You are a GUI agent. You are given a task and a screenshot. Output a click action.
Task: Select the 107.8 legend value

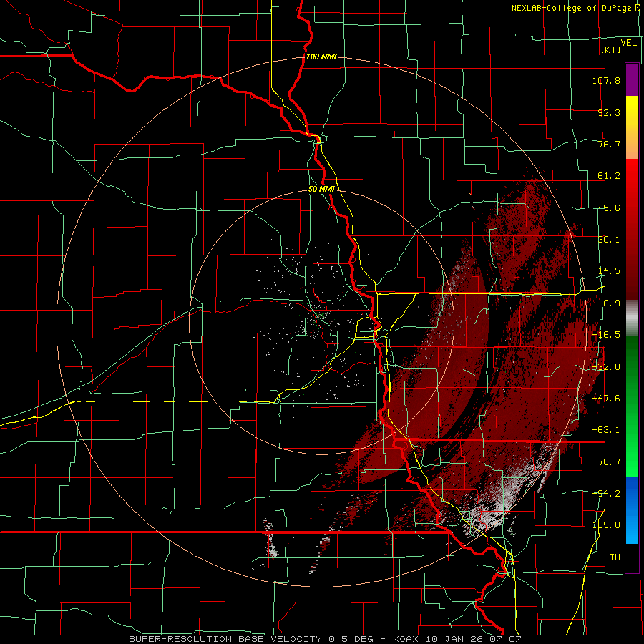606,80
